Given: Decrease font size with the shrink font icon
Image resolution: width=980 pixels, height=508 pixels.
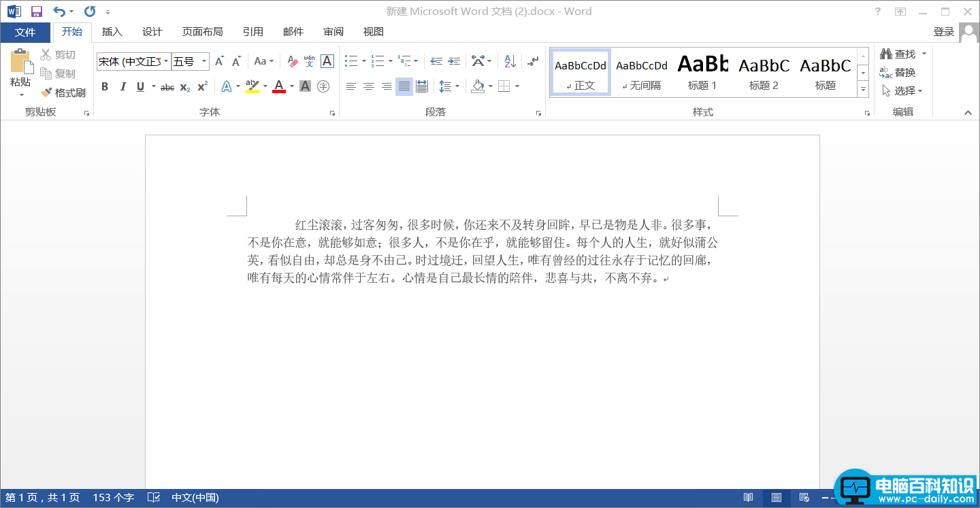Looking at the screenshot, I should [x=236, y=61].
